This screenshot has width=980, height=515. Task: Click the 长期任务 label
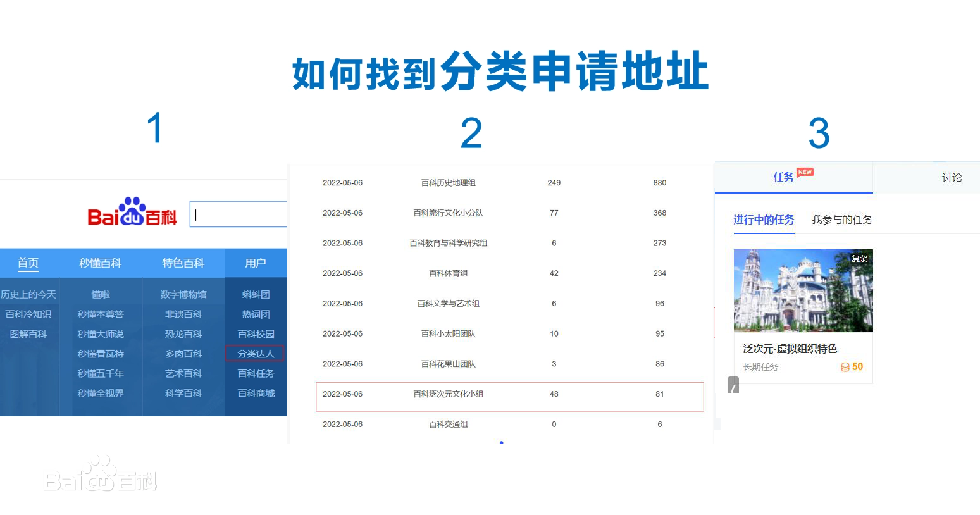pyautogui.click(x=760, y=367)
